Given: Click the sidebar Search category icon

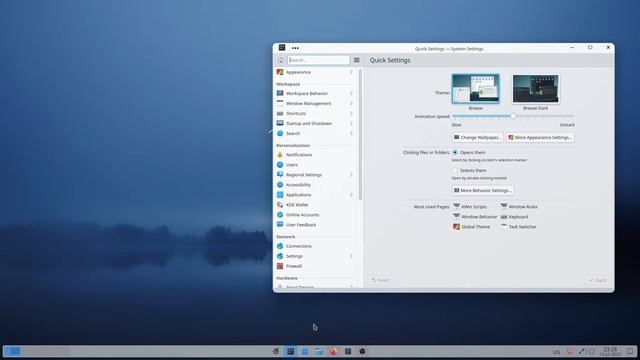Looking at the screenshot, I should 280,133.
